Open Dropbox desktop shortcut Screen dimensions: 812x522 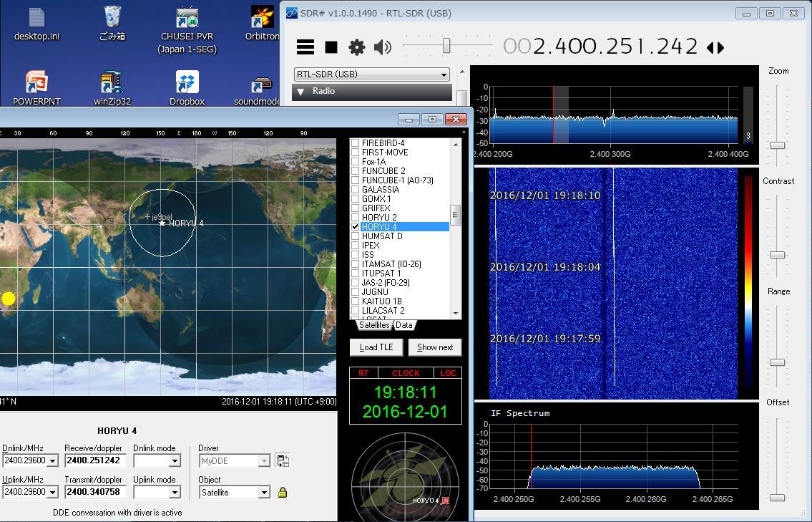coord(187,88)
